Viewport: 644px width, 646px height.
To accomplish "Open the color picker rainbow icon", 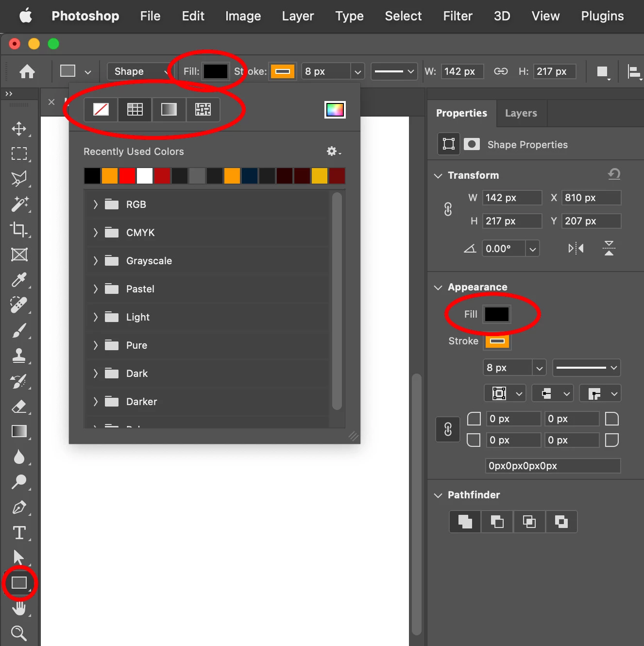I will tap(335, 110).
